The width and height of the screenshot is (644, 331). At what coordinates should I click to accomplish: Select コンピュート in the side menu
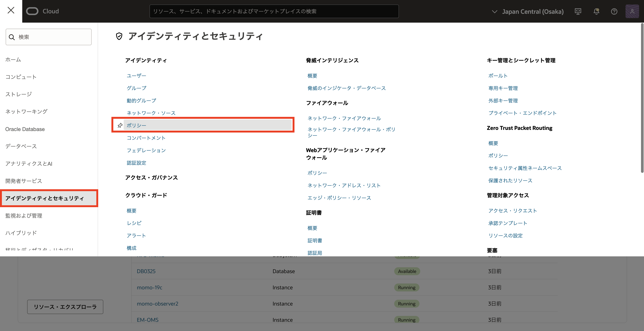coord(21,77)
